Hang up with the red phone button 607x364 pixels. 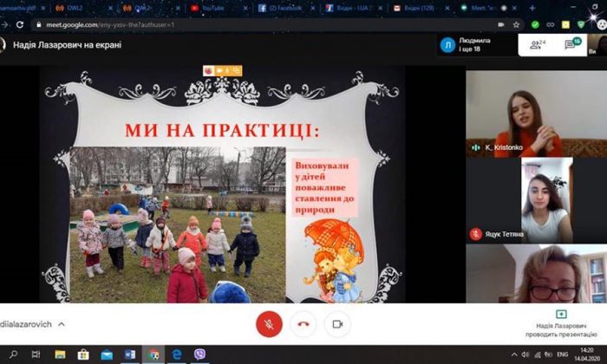[303, 324]
